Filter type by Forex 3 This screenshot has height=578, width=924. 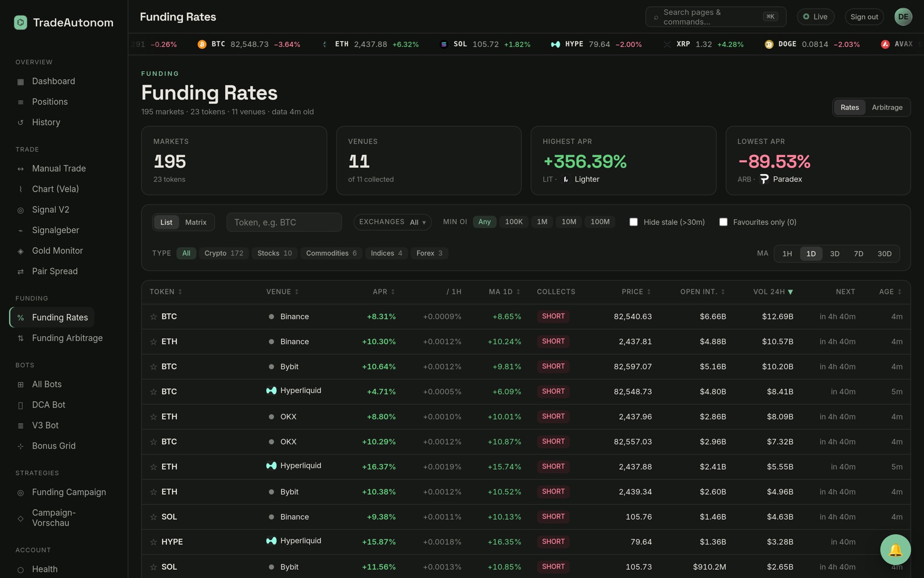click(429, 253)
